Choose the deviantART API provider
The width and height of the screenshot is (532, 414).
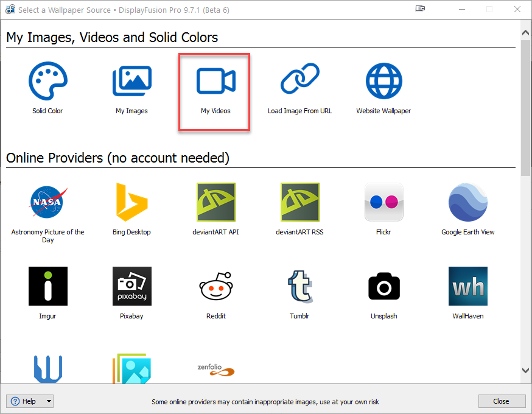215,202
